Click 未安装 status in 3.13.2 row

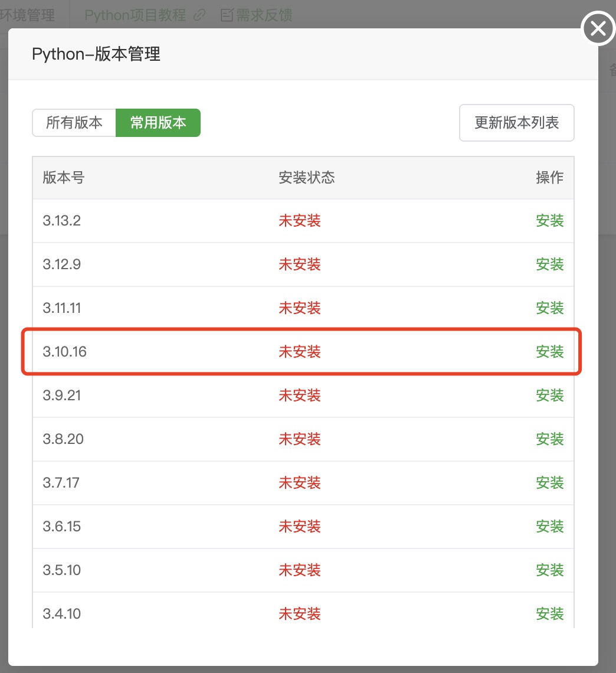pyautogui.click(x=300, y=221)
